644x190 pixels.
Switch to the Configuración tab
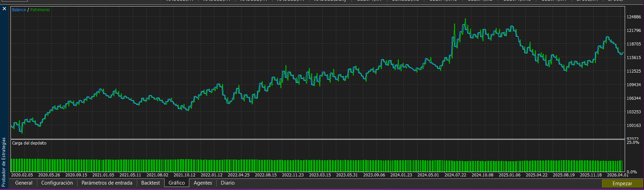[57, 183]
